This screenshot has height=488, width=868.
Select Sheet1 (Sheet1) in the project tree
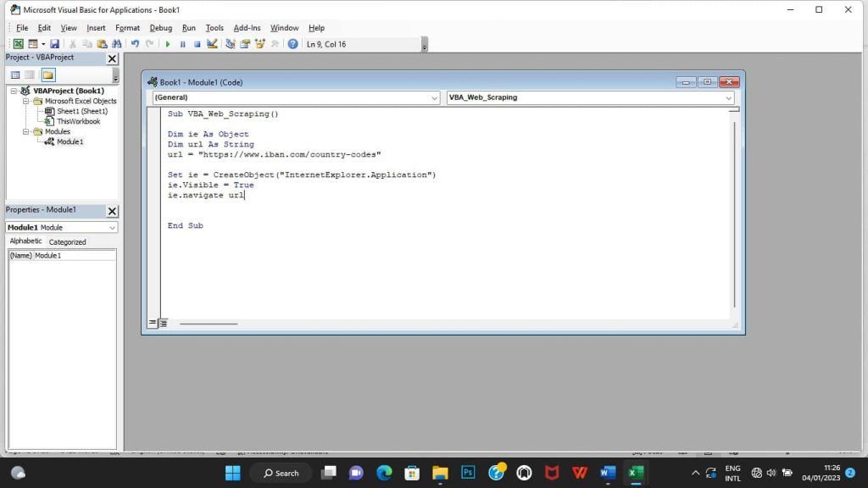(x=82, y=111)
